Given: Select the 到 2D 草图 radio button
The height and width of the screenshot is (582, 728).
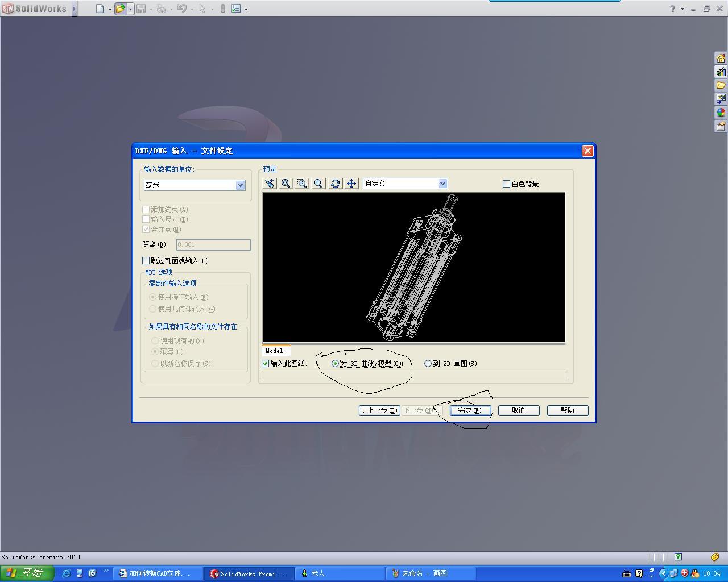Looking at the screenshot, I should [428, 364].
